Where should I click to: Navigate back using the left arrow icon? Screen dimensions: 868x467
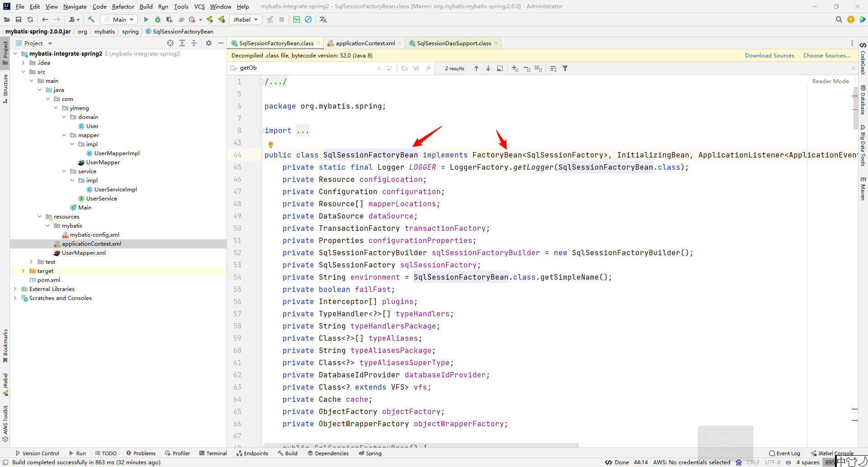click(x=45, y=19)
